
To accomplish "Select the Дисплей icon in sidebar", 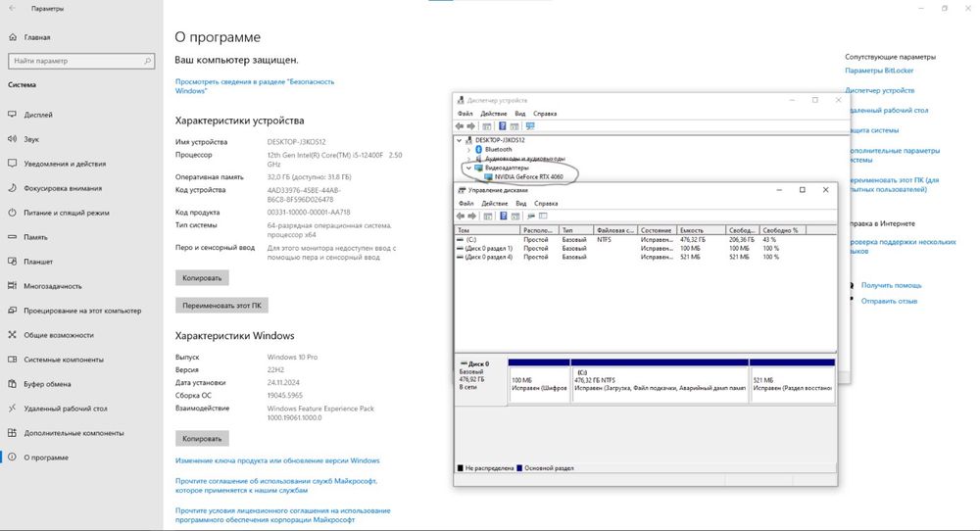I will coord(12,115).
